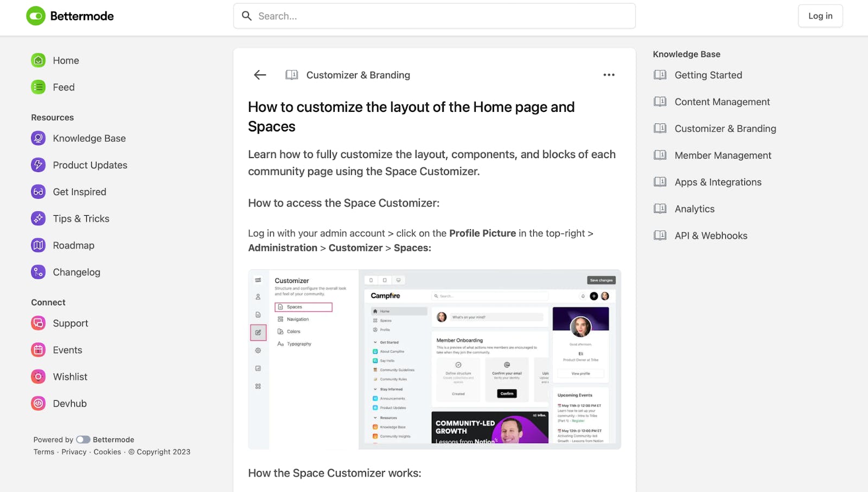Screen dimensions: 868x492
Task: Click the Apps & Integrations book icon
Action: tap(660, 182)
